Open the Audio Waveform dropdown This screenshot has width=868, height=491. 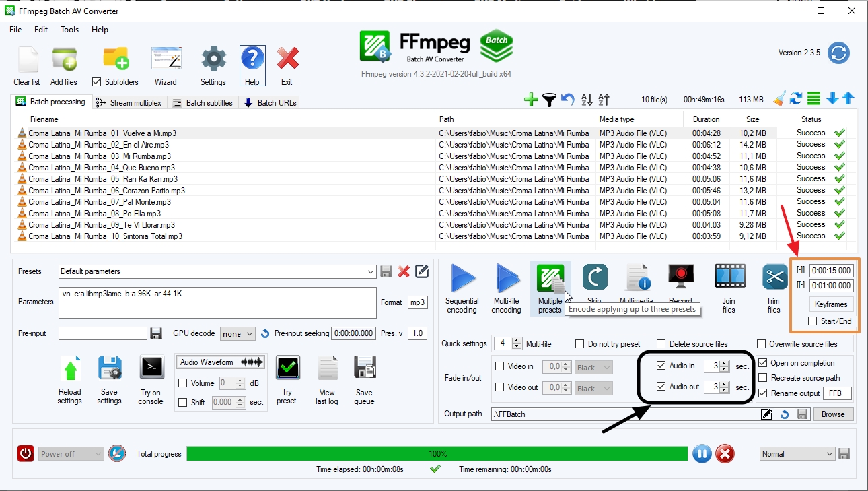tap(221, 362)
